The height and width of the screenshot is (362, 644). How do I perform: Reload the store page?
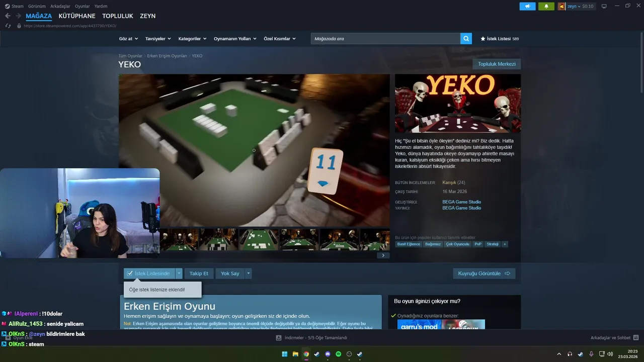pyautogui.click(x=8, y=26)
